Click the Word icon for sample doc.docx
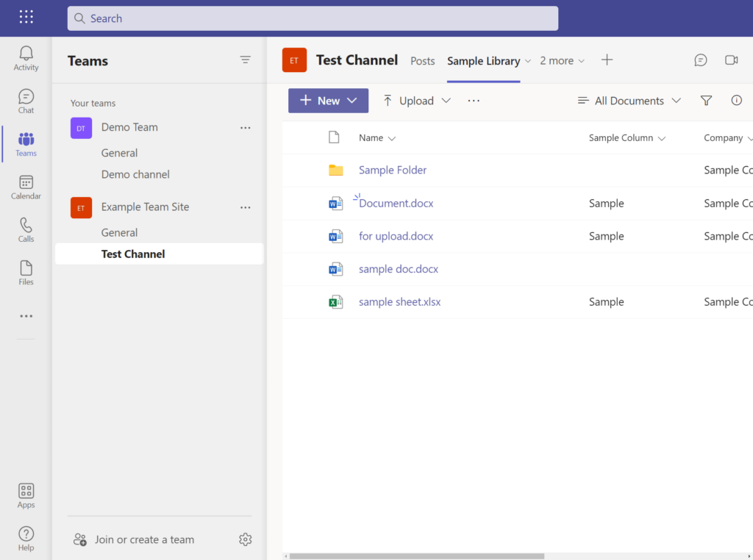 (335, 269)
